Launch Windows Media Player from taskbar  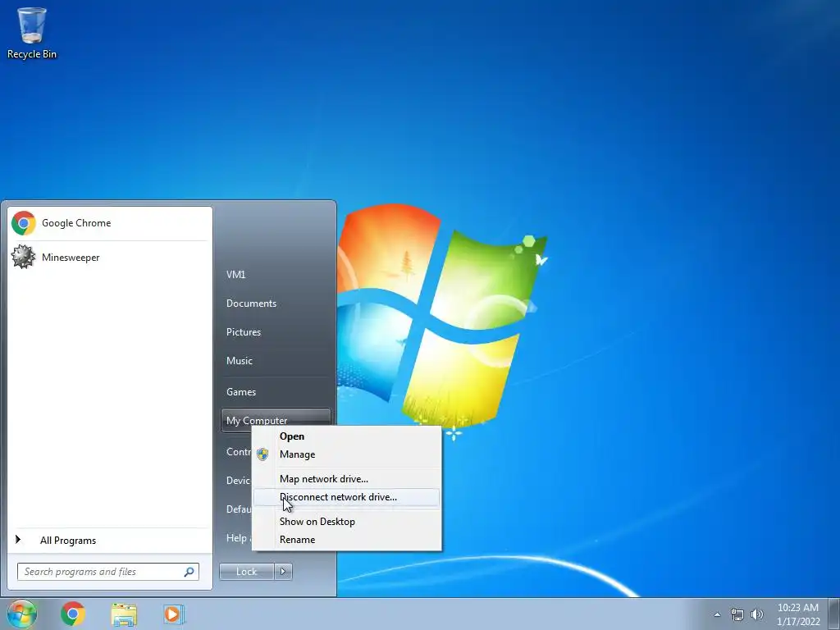click(x=174, y=614)
